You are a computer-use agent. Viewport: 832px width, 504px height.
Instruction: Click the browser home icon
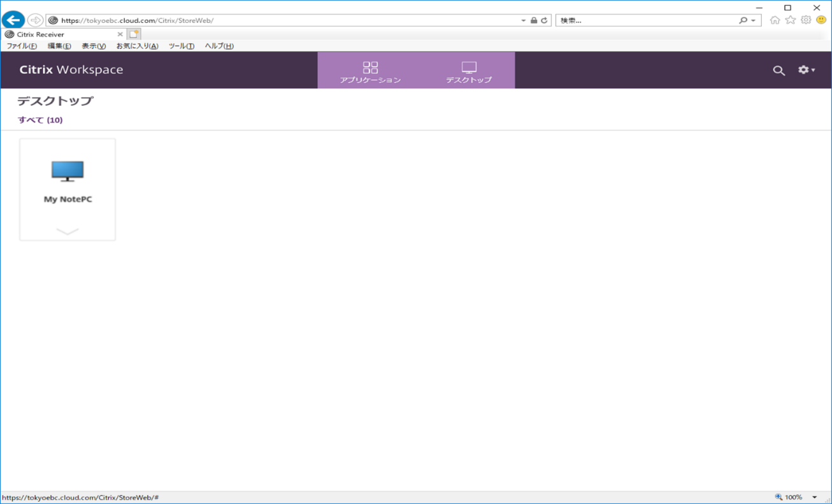coord(775,20)
